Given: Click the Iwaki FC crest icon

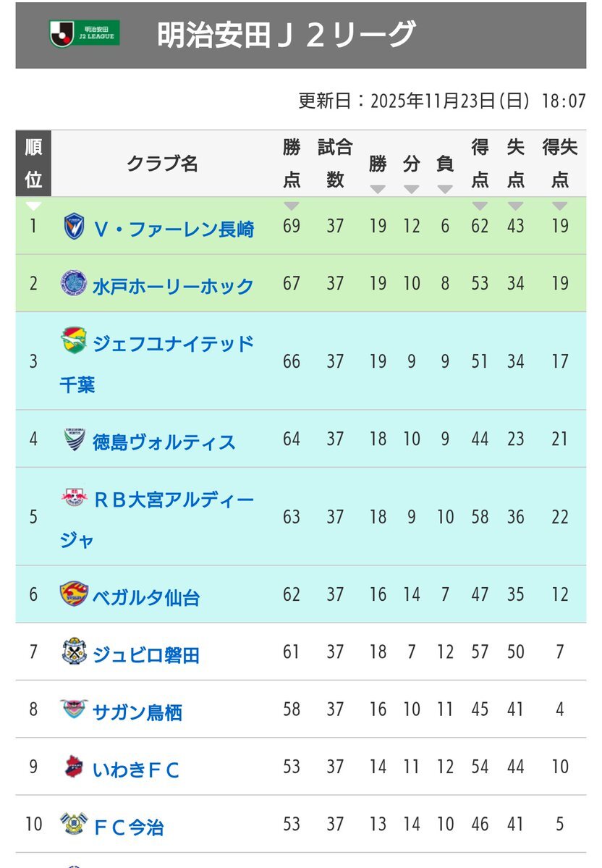Looking at the screenshot, I should pos(74,766).
